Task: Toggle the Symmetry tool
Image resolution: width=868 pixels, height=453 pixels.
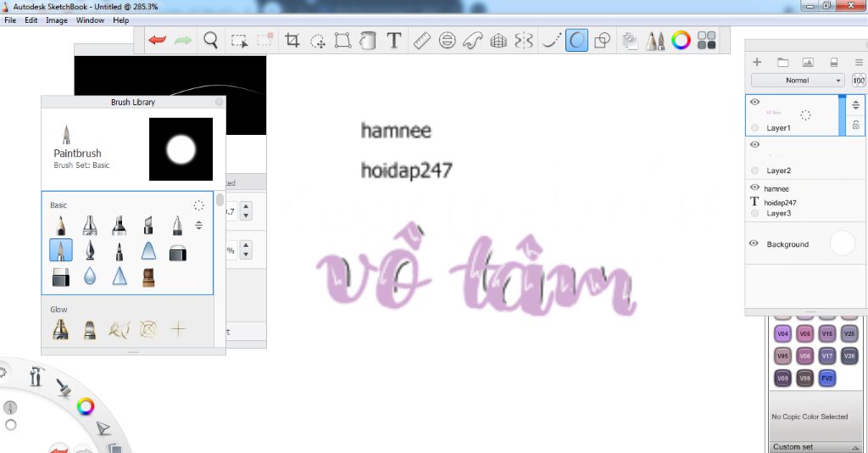Action: coord(524,40)
